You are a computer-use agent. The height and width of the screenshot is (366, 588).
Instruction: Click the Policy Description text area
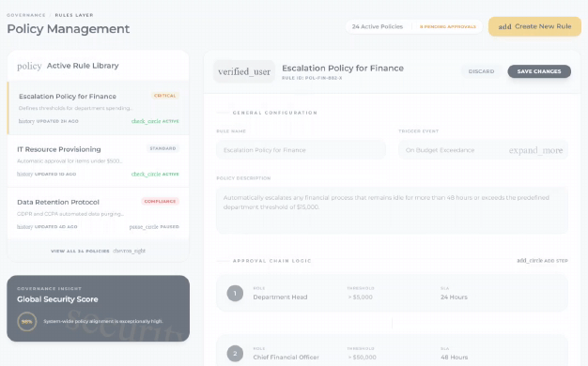point(392,210)
